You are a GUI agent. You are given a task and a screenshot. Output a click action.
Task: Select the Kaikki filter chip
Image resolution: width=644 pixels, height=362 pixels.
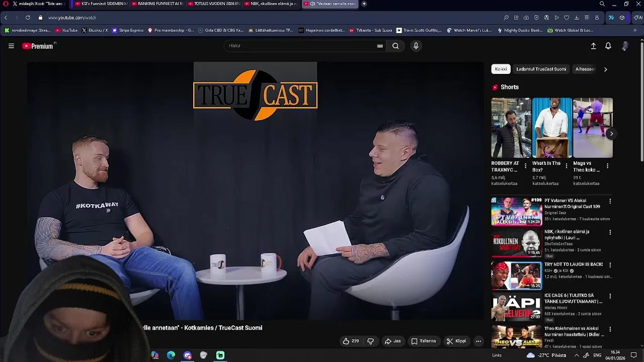point(501,69)
